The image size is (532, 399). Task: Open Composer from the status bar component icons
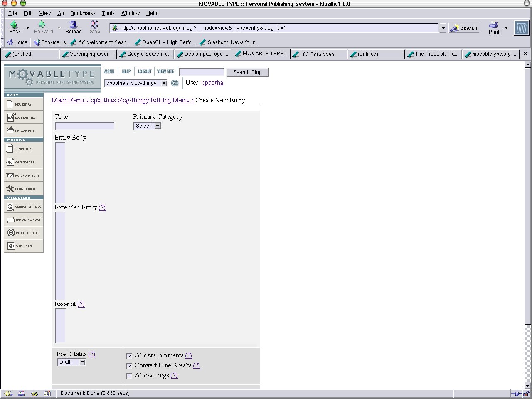click(x=34, y=393)
